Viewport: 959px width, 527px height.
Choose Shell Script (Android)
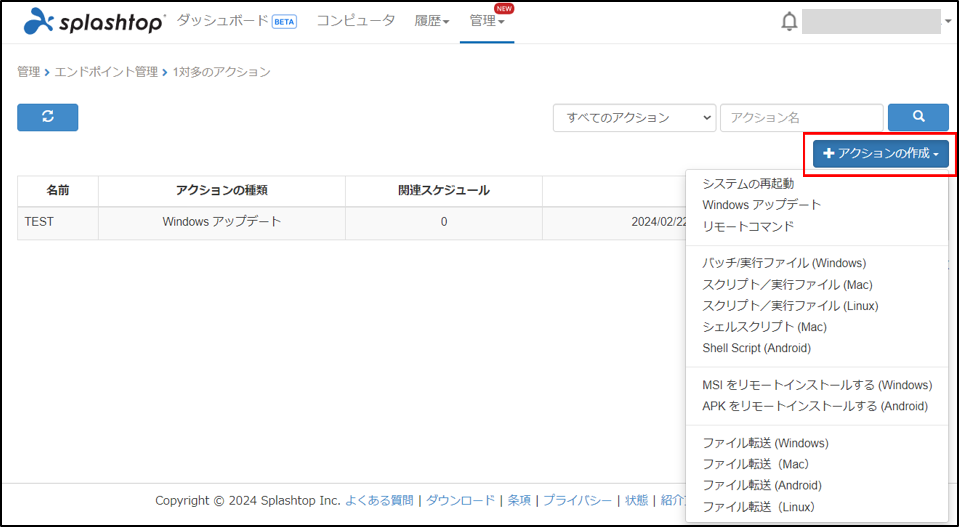pos(757,348)
